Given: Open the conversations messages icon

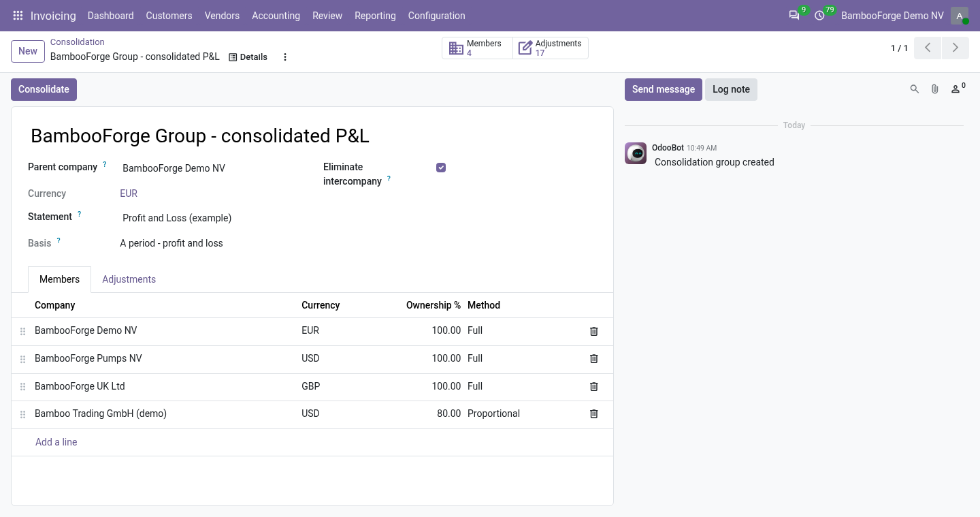Looking at the screenshot, I should (794, 16).
